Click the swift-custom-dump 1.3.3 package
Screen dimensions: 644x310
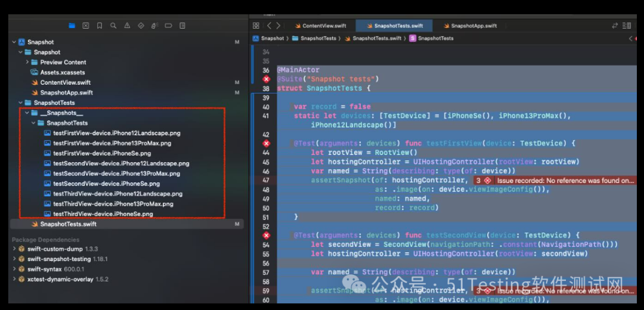click(58, 249)
